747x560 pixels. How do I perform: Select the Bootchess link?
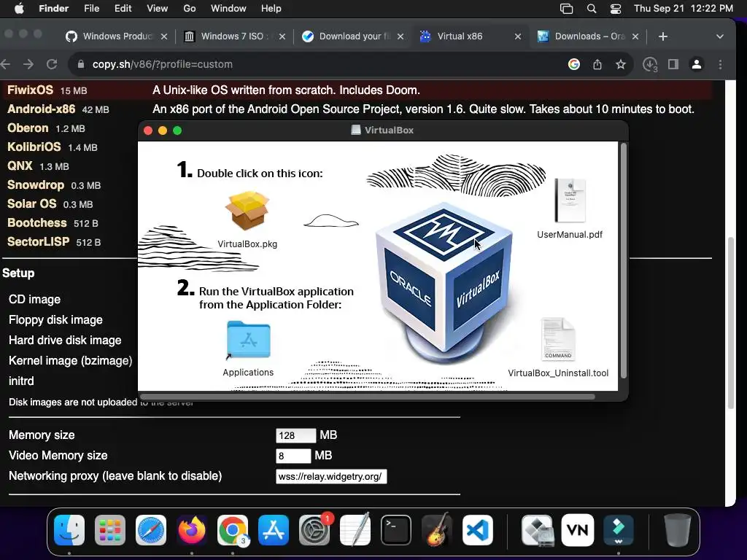click(x=36, y=222)
